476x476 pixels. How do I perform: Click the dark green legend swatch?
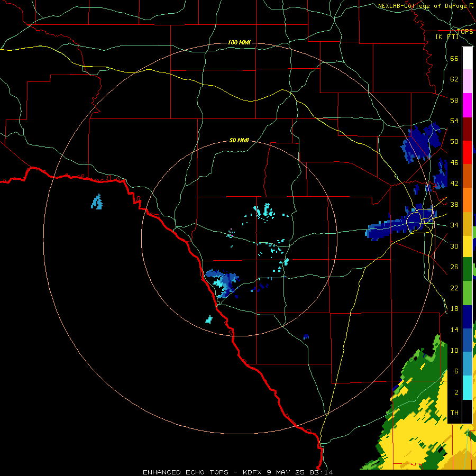(467, 269)
